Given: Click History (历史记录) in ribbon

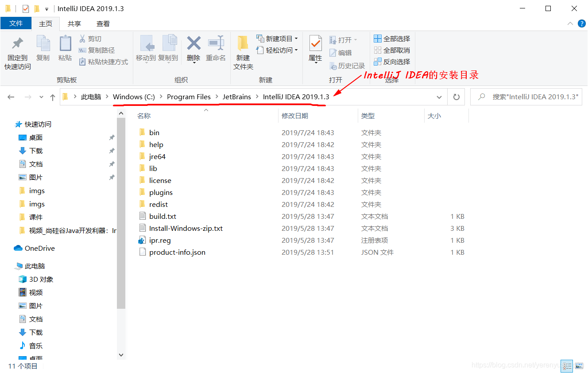Looking at the screenshot, I should pyautogui.click(x=347, y=66).
